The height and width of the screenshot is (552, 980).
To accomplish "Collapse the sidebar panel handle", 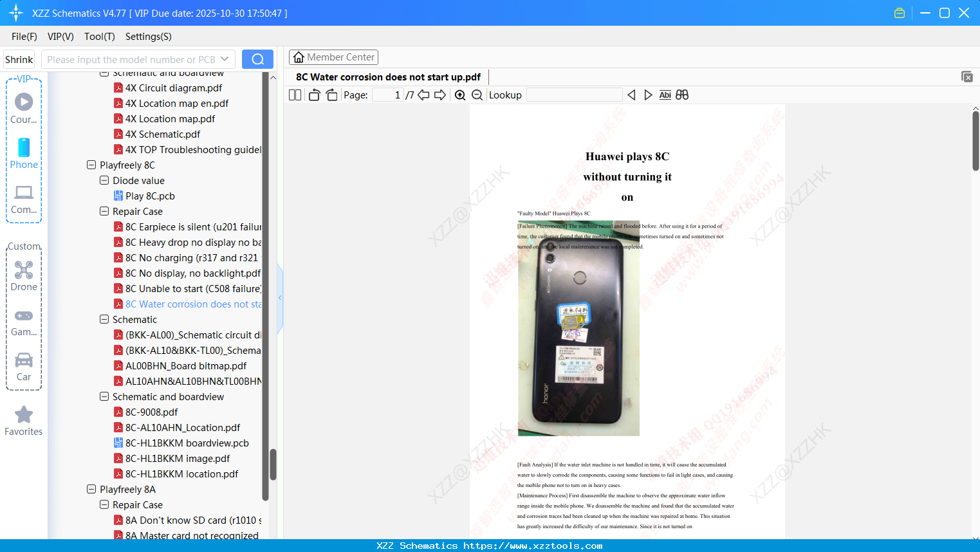I will [x=280, y=298].
